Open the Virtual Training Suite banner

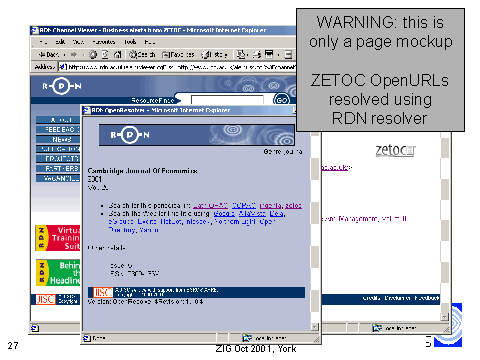coord(58,238)
